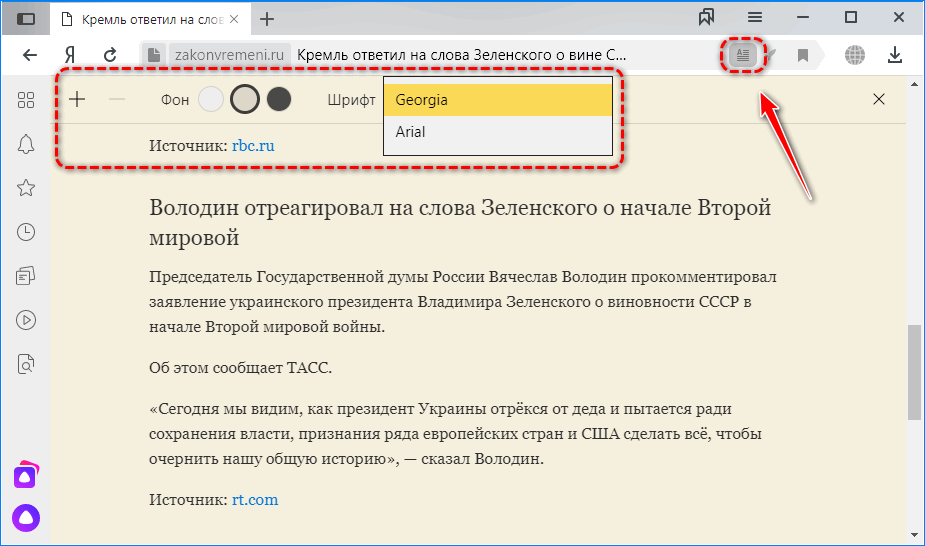
Task: Click the "Фон" label
Action: 175,100
